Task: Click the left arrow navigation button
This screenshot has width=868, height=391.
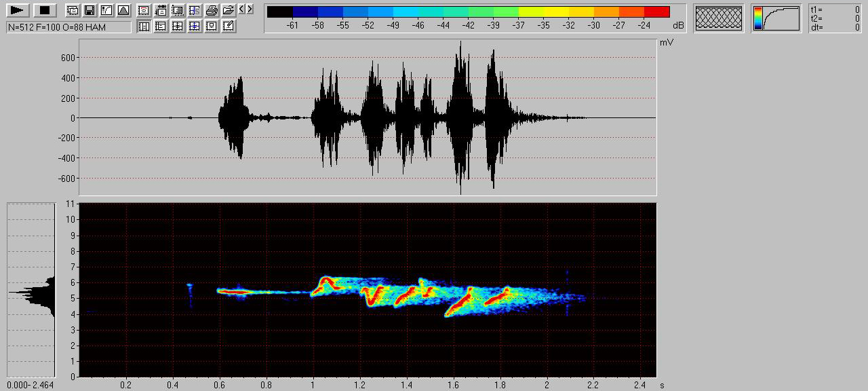Action: click(x=242, y=10)
